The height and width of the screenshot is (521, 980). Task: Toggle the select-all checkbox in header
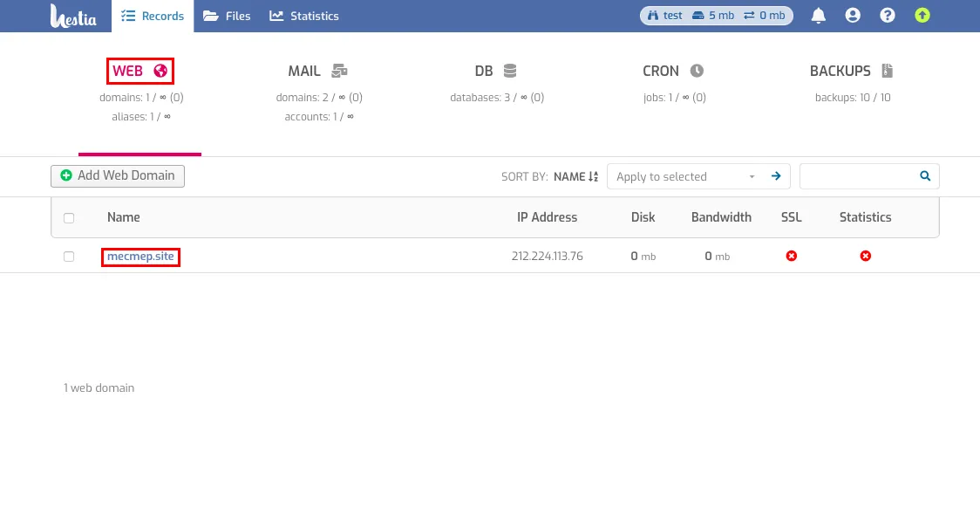[69, 218]
